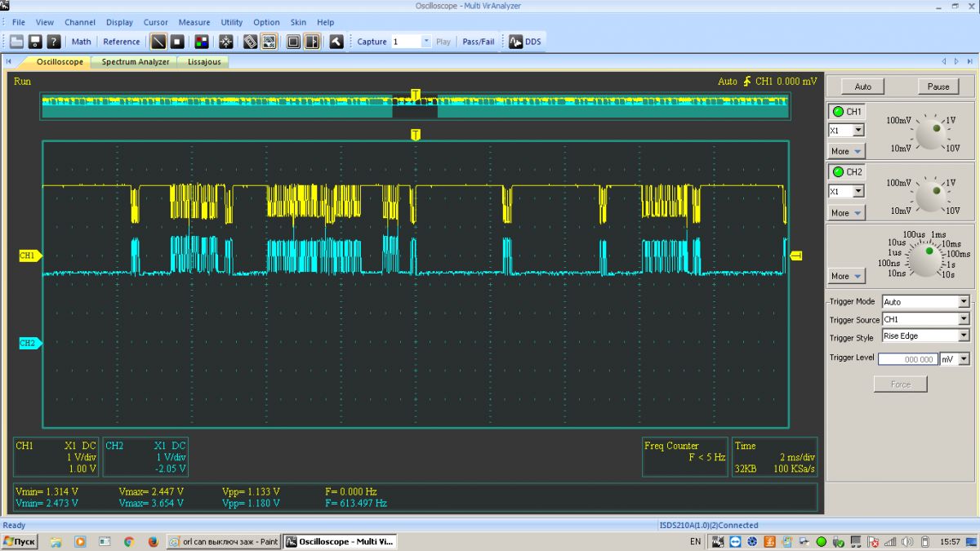The width and height of the screenshot is (980, 551).
Task: Click the Pause button
Action: (938, 87)
